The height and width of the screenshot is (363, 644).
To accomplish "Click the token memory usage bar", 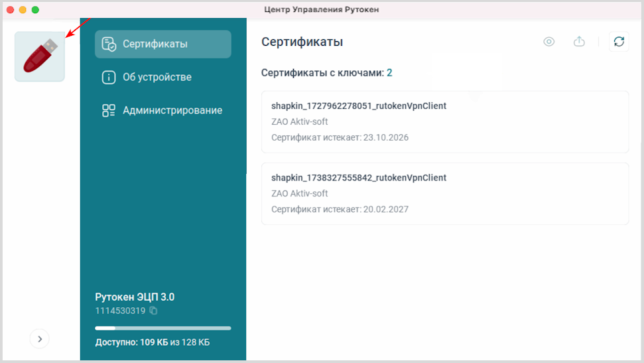I will coord(163,328).
